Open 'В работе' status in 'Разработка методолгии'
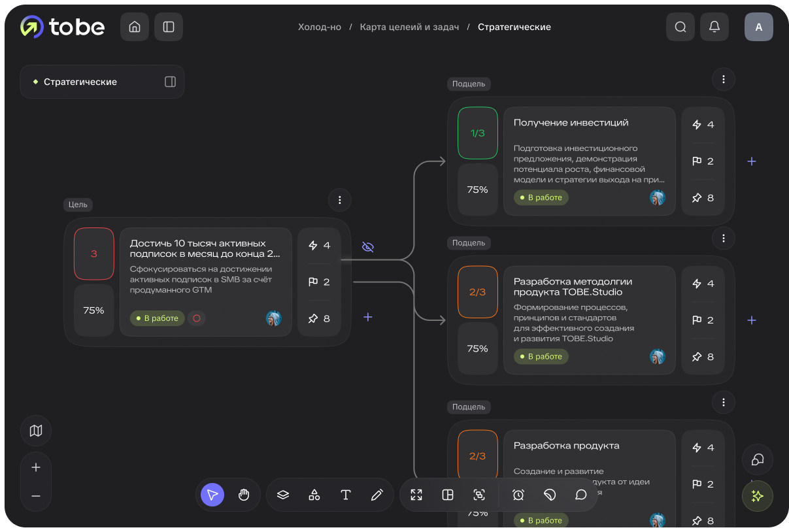The image size is (789, 532). 541,356
